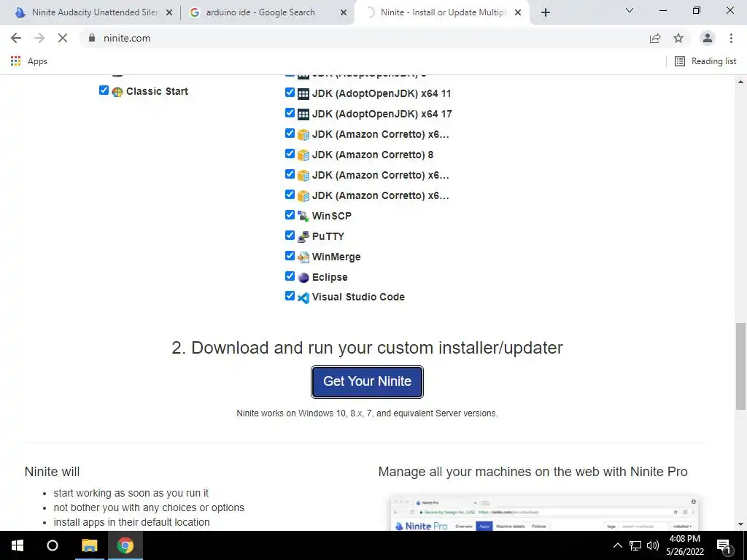The height and width of the screenshot is (560, 747).
Task: Uncheck the WinMerge checkbox
Action: [x=290, y=256]
